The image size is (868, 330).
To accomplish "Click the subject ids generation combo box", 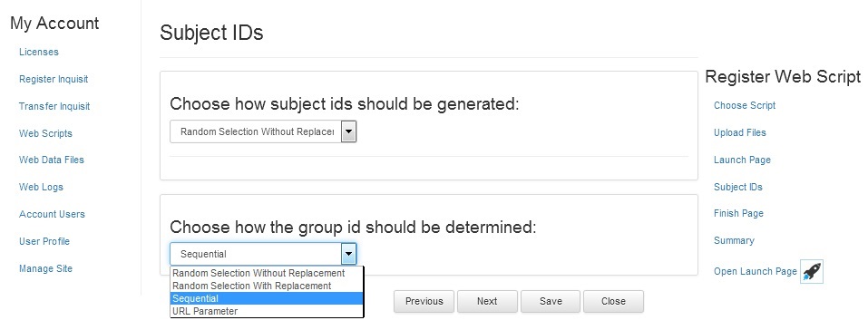I will tap(263, 131).
